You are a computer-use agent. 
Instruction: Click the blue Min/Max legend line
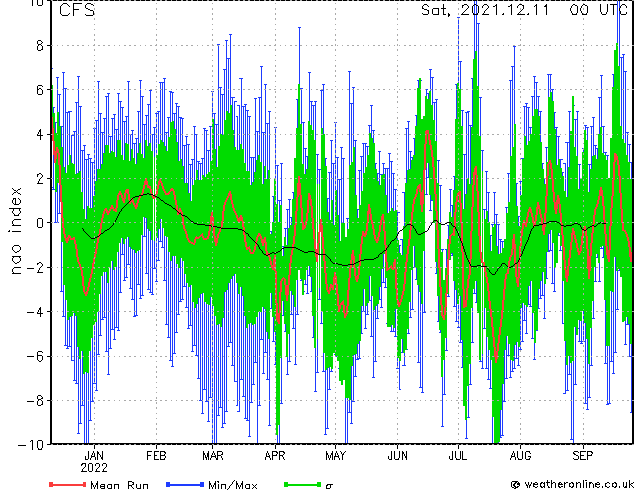click(185, 484)
